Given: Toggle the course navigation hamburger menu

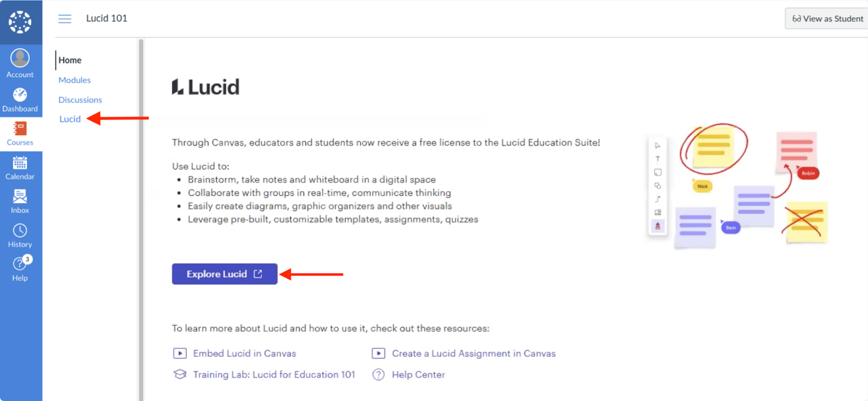Looking at the screenshot, I should (65, 19).
